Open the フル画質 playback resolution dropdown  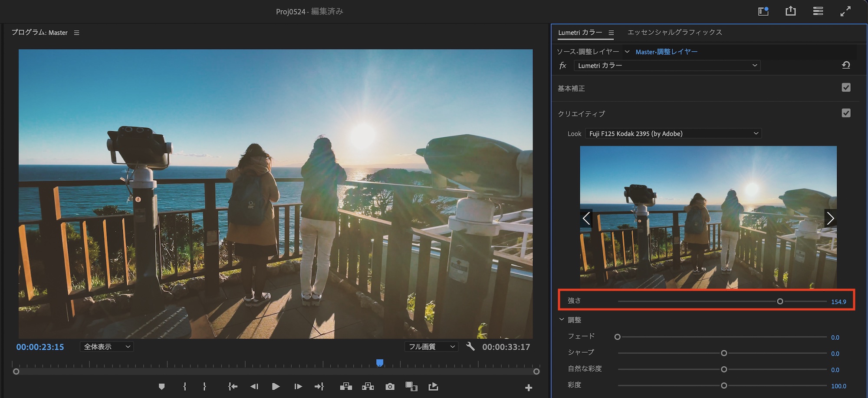(431, 347)
